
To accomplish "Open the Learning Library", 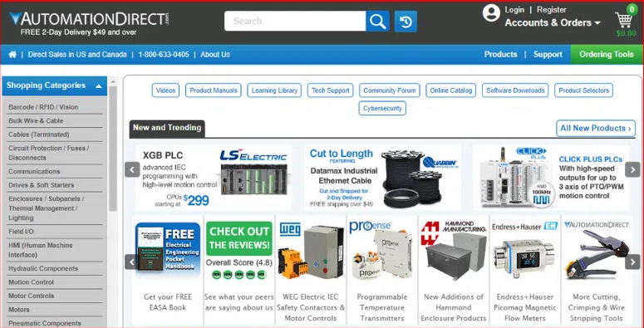I will pos(274,91).
